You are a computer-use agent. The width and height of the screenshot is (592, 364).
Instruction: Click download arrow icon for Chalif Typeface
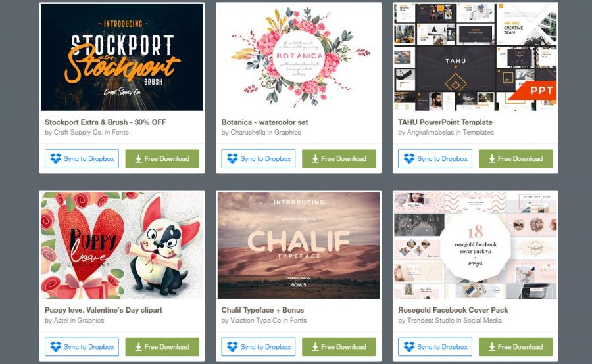[315, 347]
